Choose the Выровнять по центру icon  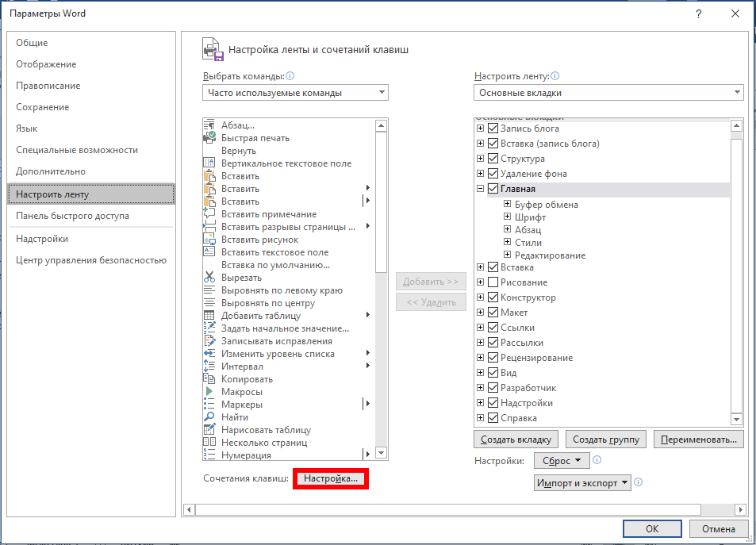[209, 303]
